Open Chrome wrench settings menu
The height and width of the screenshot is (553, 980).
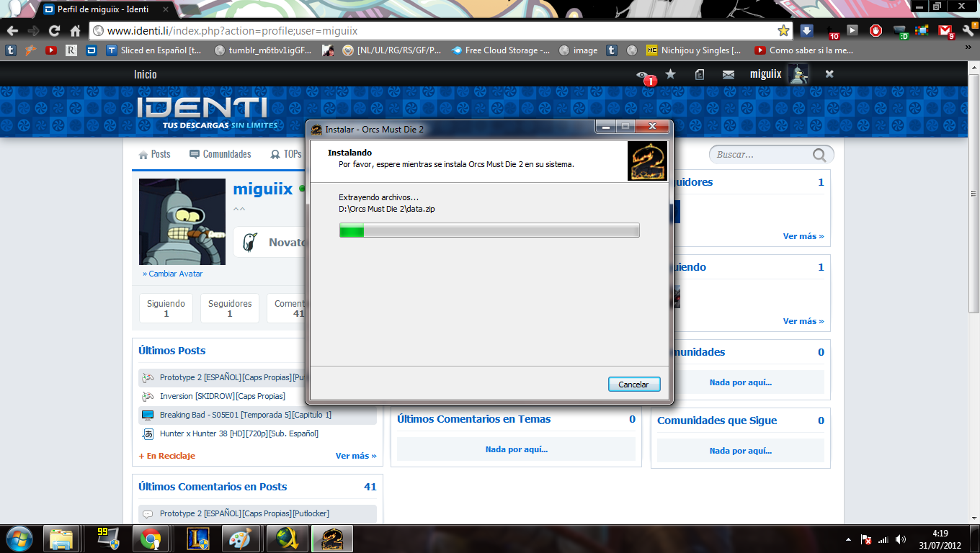tap(968, 31)
